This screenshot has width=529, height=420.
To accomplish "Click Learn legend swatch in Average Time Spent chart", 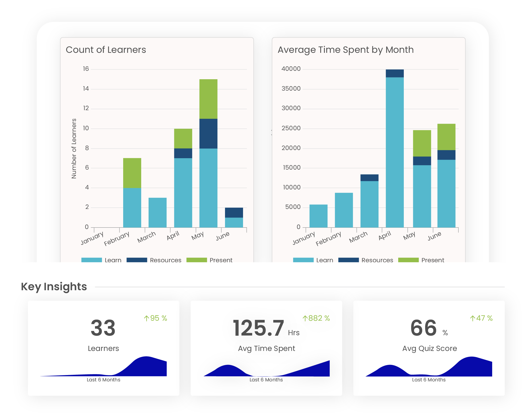I will click(x=303, y=260).
